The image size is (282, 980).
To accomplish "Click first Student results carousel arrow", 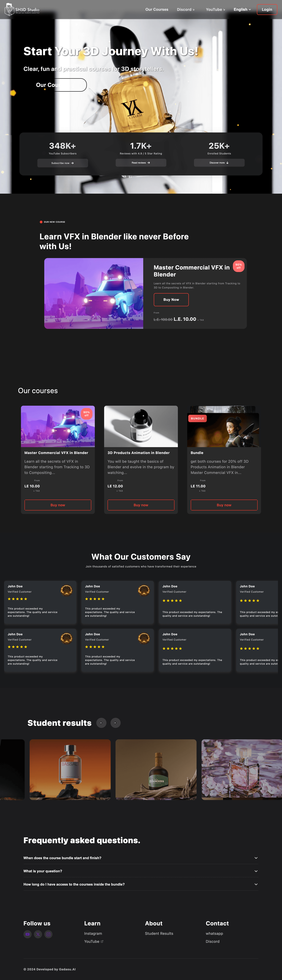I will [x=101, y=723].
